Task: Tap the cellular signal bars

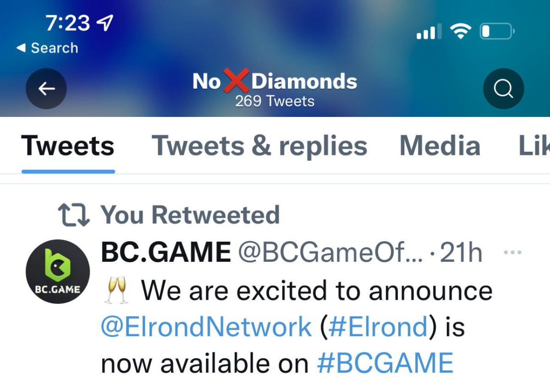Action: coord(429,32)
